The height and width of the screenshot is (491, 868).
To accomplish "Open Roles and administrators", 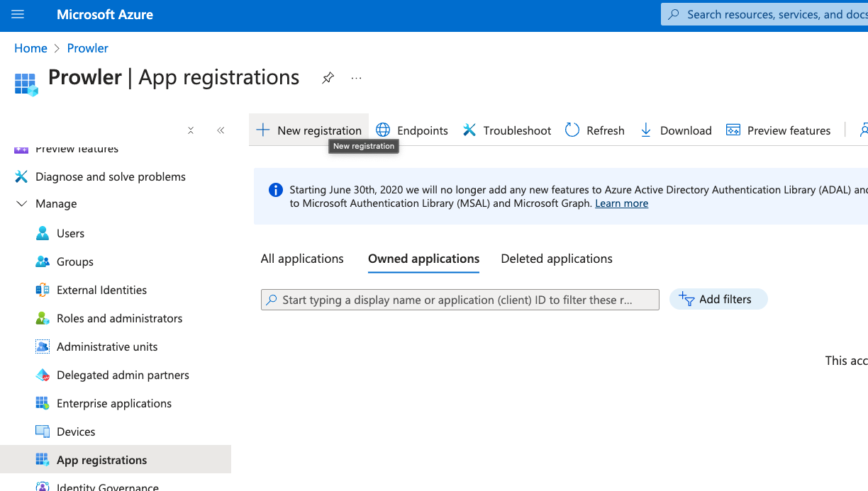I will pos(120,318).
